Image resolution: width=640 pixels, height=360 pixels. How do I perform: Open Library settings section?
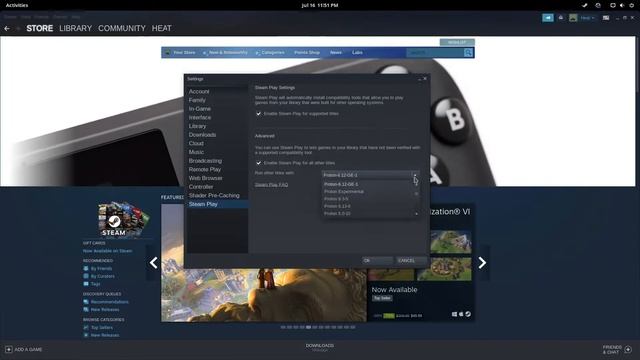coord(197,126)
